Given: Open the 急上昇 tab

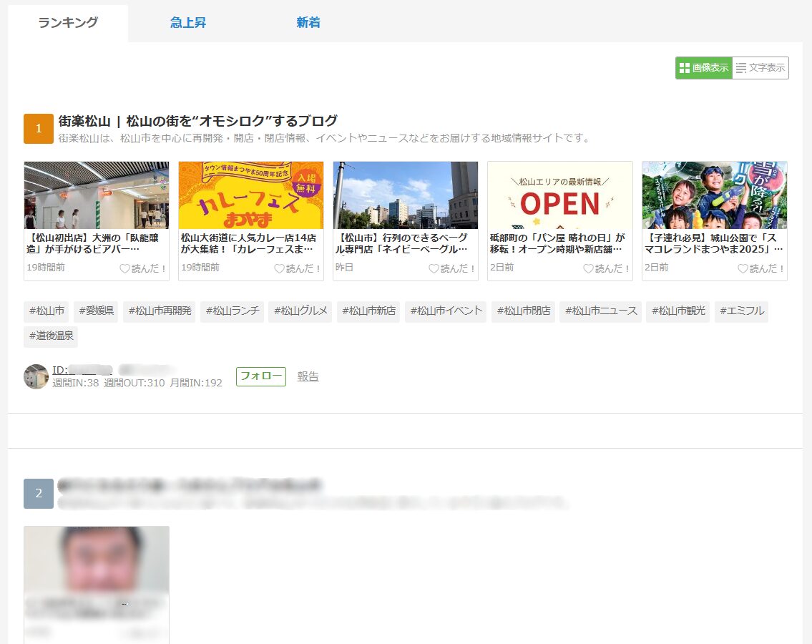Looking at the screenshot, I should [x=188, y=23].
